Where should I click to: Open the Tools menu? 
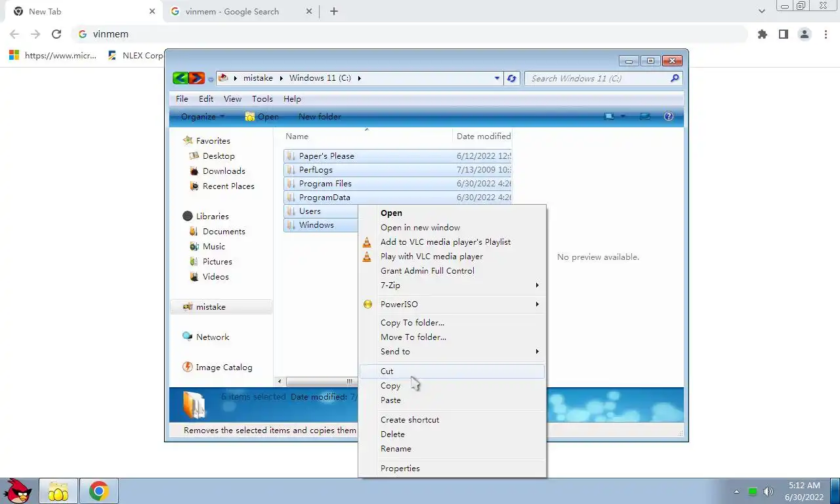pos(262,98)
